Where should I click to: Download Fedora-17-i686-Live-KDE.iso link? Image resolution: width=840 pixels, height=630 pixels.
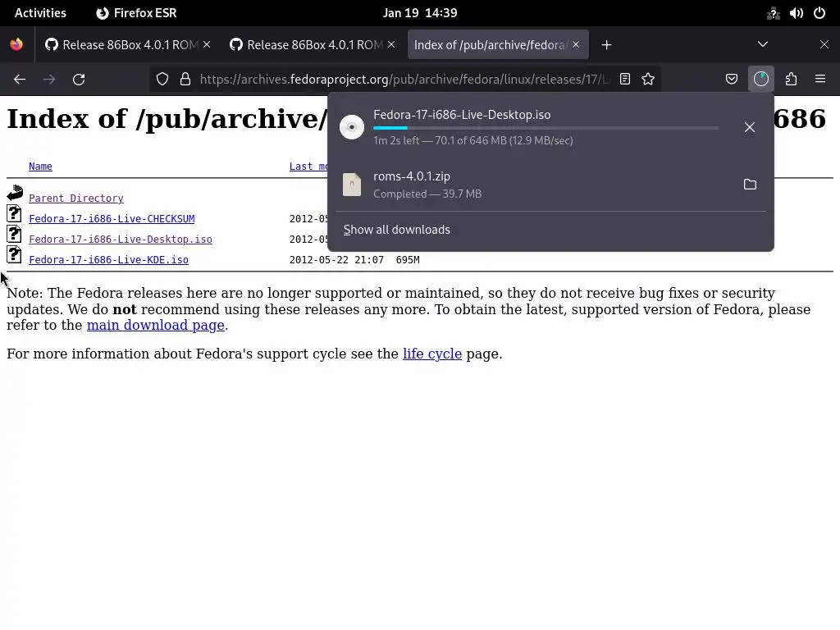tap(109, 260)
